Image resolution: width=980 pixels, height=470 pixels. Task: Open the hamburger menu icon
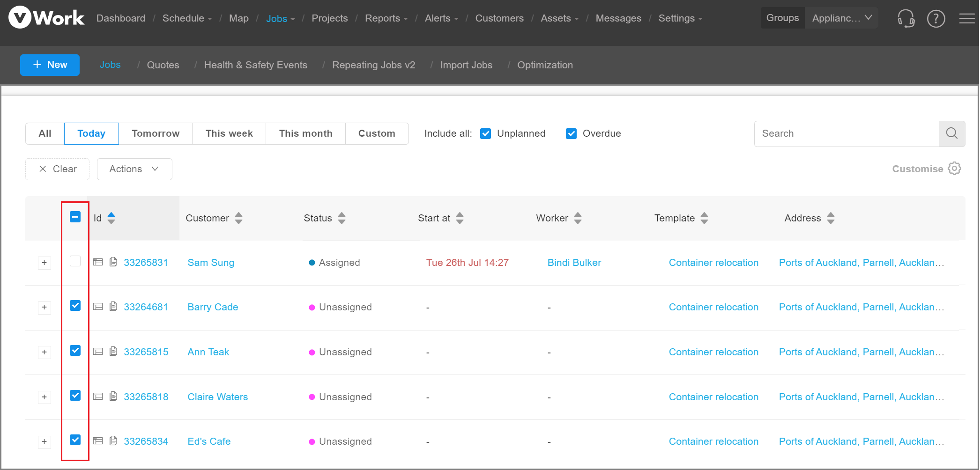(966, 19)
